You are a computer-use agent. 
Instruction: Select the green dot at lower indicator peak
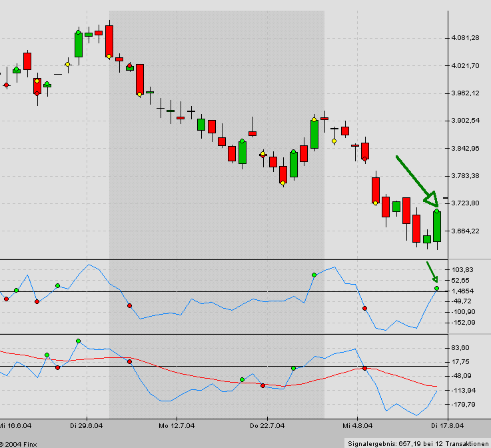pyautogui.click(x=79, y=341)
